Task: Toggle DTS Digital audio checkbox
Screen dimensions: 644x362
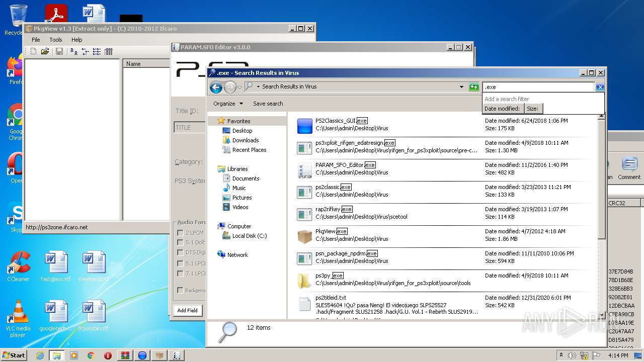Action: pos(180,252)
